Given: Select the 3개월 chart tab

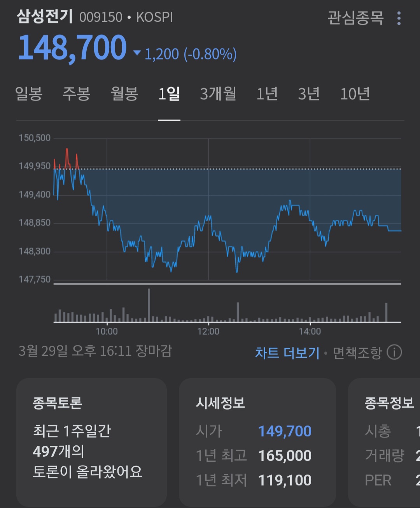Looking at the screenshot, I should (x=218, y=94).
